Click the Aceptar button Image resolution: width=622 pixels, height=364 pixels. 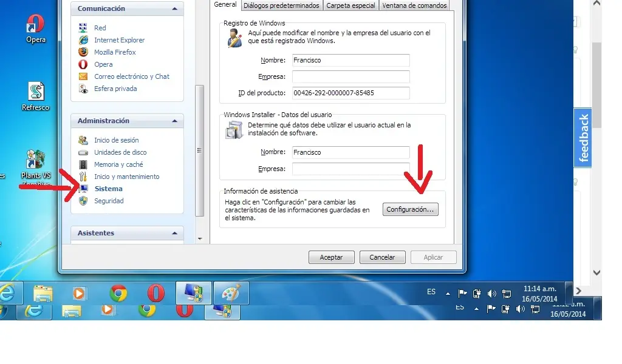331,257
